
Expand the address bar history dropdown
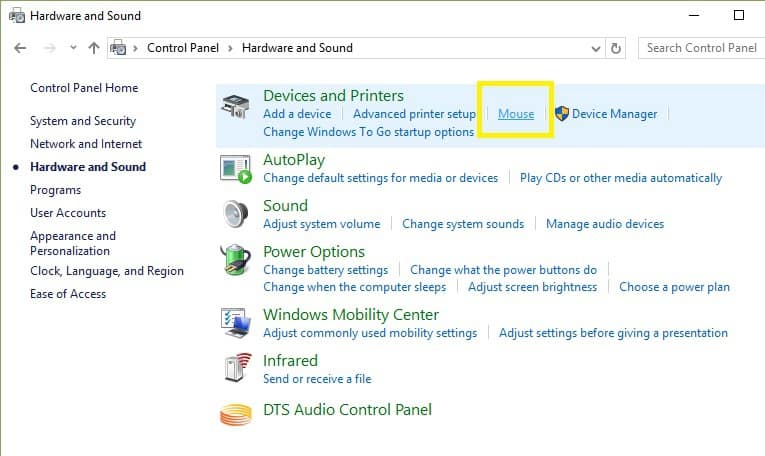[x=596, y=48]
